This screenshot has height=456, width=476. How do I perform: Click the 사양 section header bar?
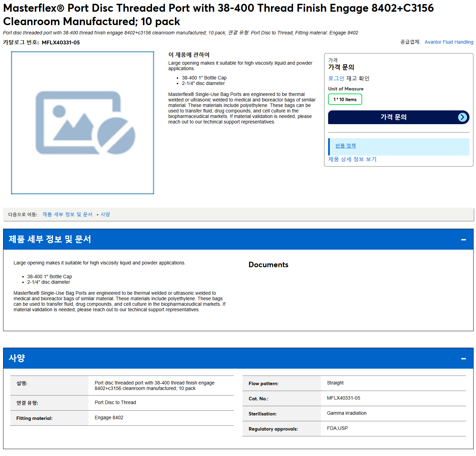(x=238, y=358)
